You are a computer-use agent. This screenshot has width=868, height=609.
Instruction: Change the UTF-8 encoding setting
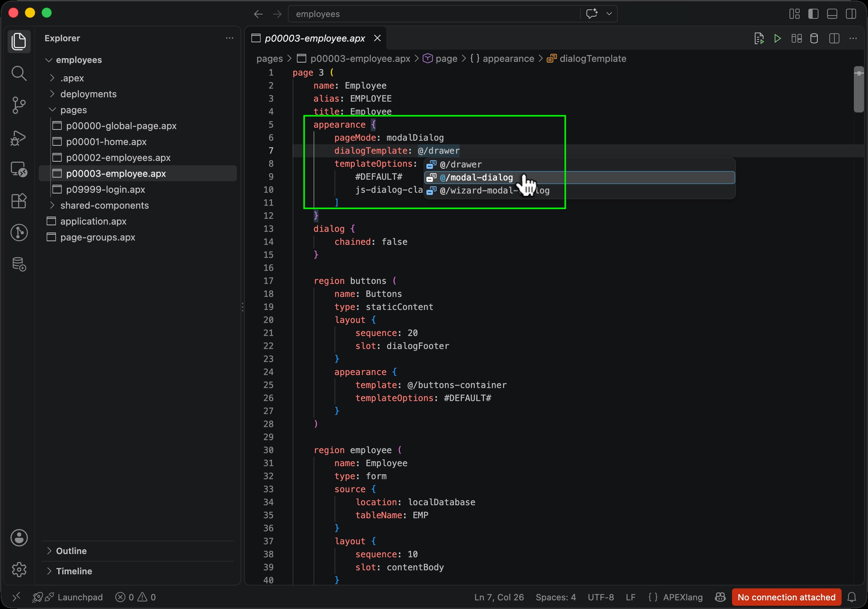(x=601, y=597)
